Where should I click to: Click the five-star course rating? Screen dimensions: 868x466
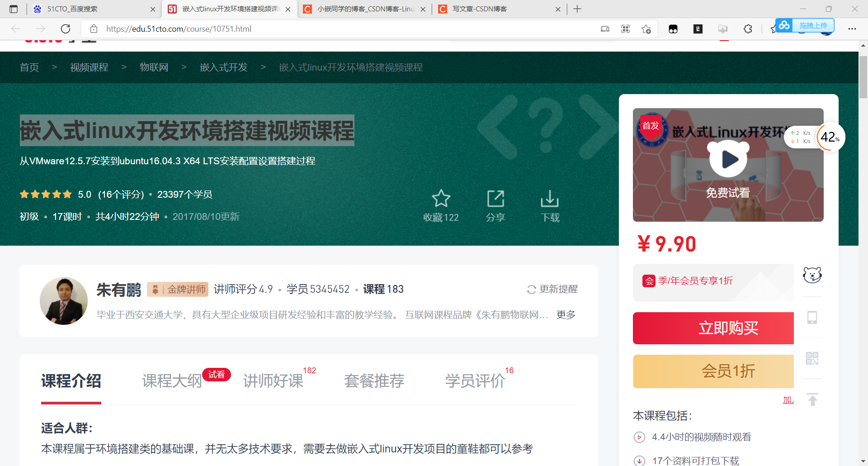pos(46,195)
